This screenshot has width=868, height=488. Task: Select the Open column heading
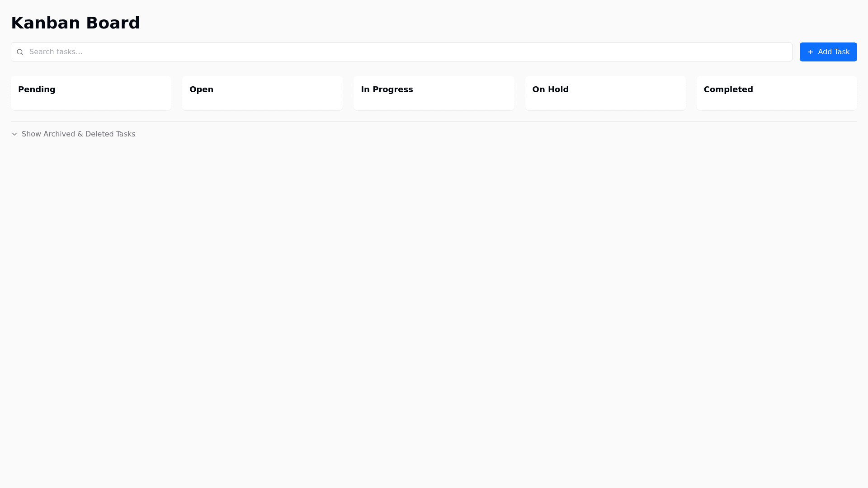tap(201, 89)
